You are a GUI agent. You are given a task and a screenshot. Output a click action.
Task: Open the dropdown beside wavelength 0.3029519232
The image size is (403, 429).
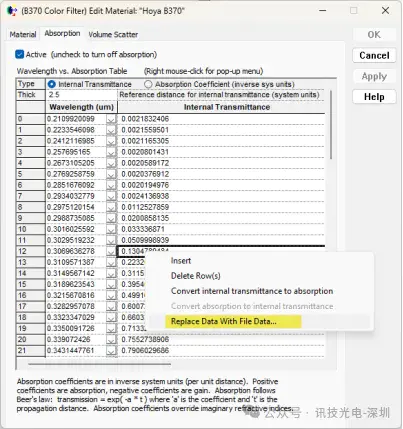tap(112, 240)
